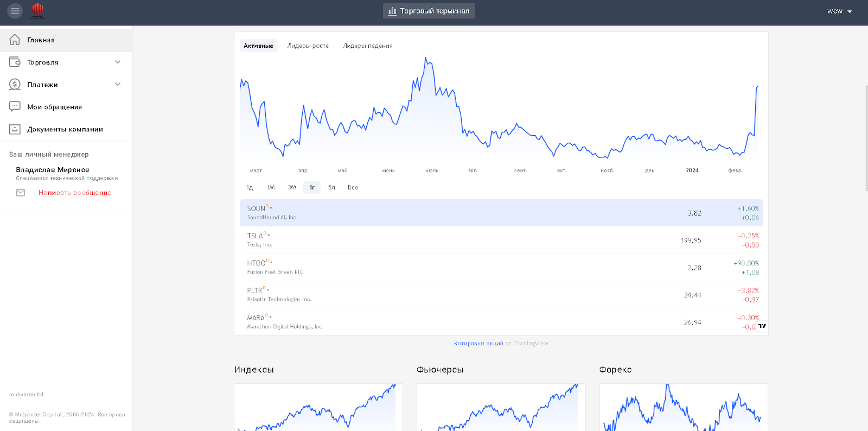The width and height of the screenshot is (868, 431).
Task: Click the wallet icon beside Торговля
Action: click(x=15, y=62)
